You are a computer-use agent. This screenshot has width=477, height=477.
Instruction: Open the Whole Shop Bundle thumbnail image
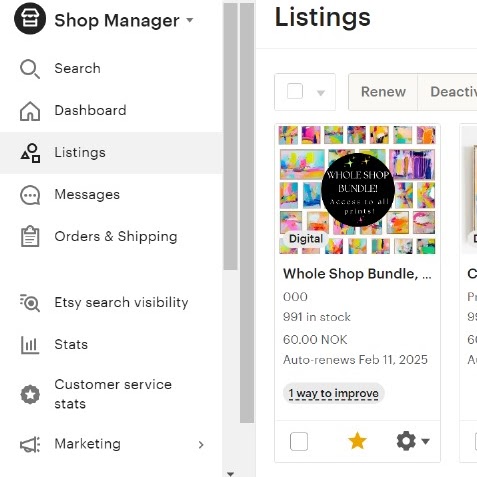(x=357, y=190)
